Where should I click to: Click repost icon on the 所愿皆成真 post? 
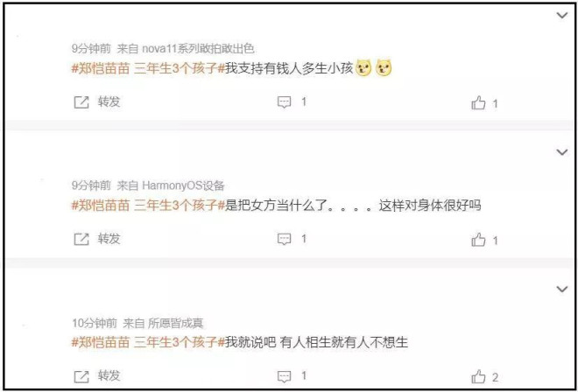click(x=81, y=376)
